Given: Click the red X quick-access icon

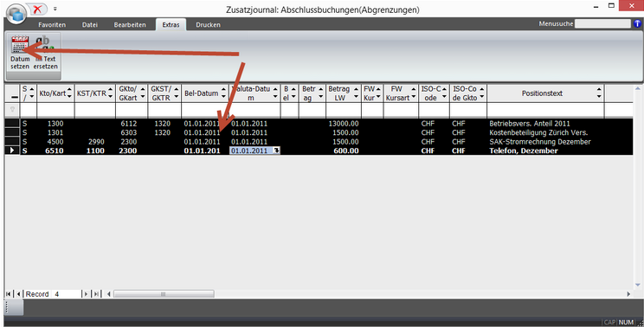Looking at the screenshot, I should [37, 9].
